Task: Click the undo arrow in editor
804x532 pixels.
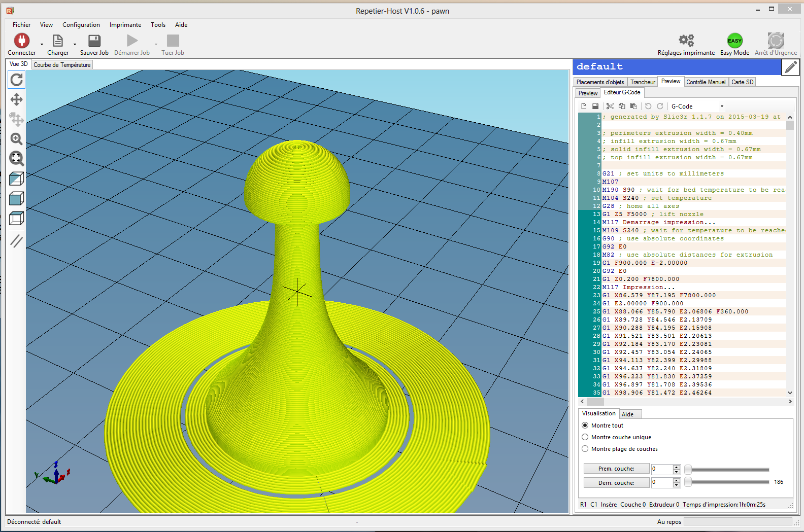Action: (648, 106)
